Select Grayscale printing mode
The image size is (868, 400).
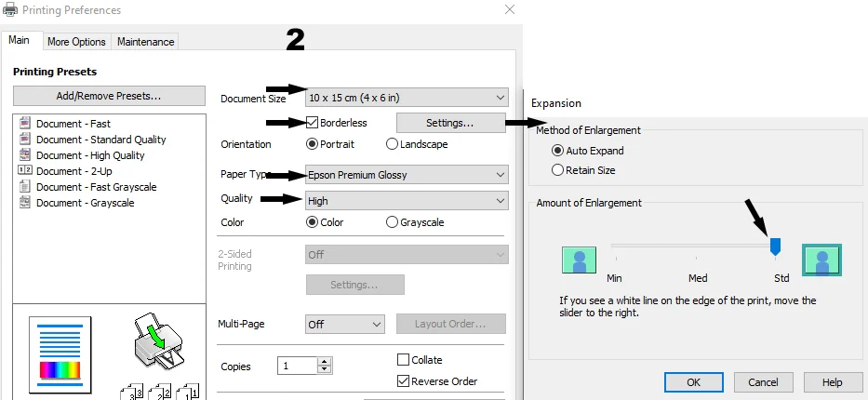pos(392,222)
